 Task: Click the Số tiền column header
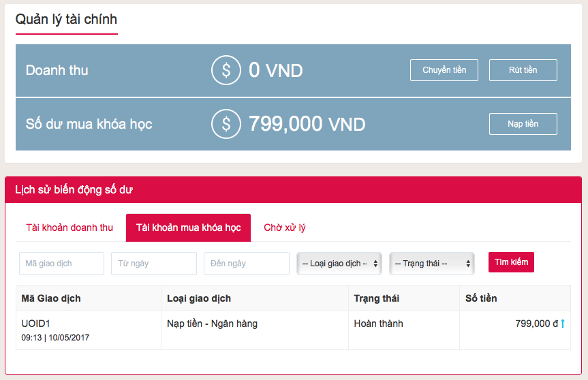point(481,298)
